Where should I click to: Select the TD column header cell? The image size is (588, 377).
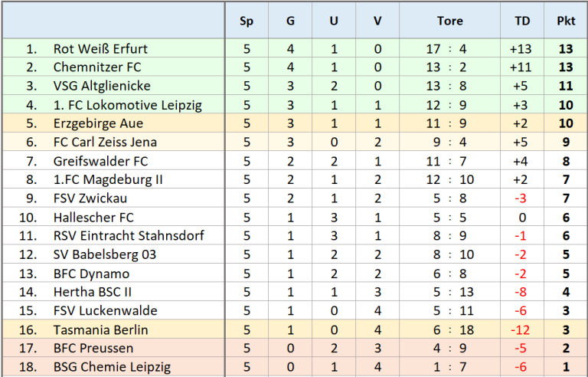(522, 21)
